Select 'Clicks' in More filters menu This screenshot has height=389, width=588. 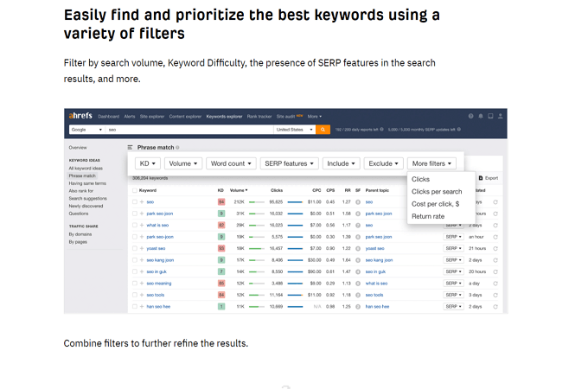point(421,179)
